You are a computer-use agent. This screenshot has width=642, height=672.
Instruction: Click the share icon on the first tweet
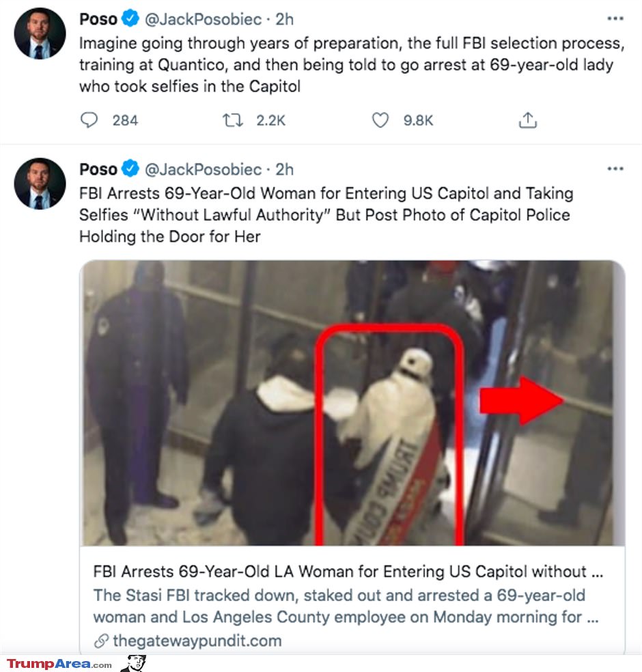[528, 121]
